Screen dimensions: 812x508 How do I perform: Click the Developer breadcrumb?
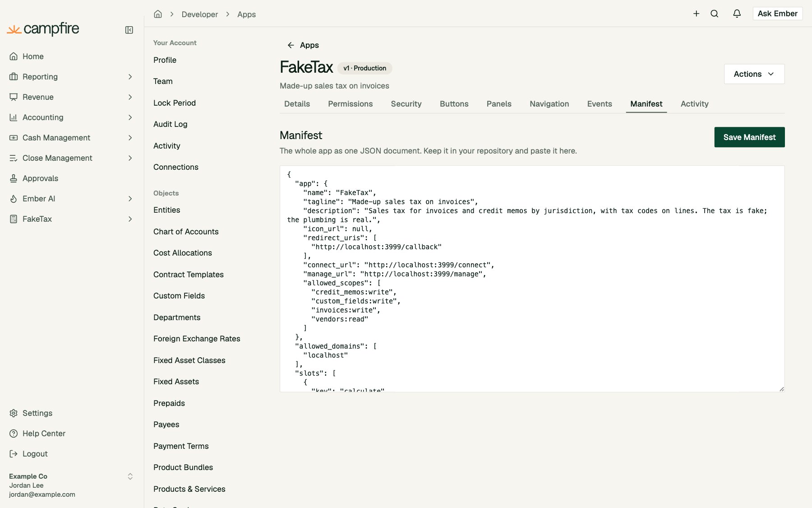click(199, 14)
